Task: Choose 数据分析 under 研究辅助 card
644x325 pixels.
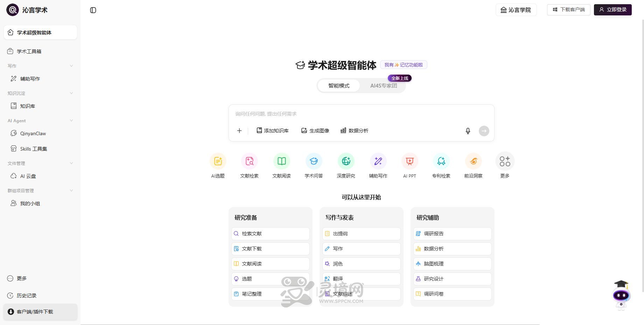Action: tap(452, 249)
